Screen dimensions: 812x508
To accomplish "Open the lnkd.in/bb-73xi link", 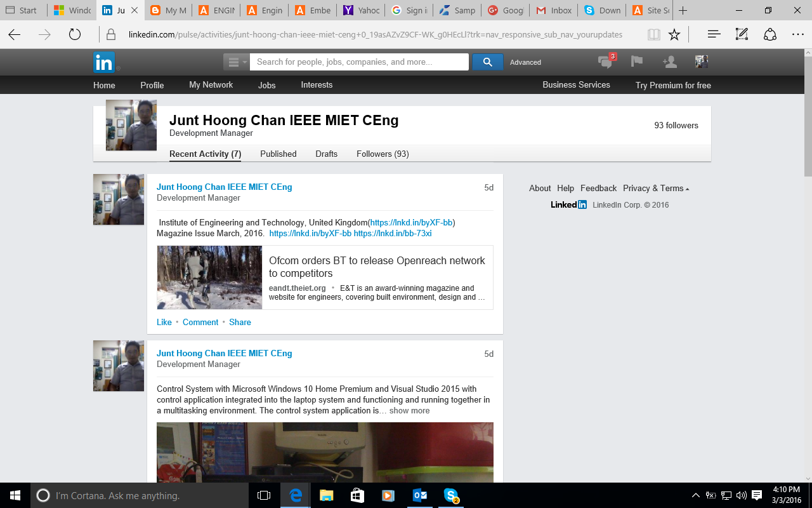I will click(x=393, y=233).
